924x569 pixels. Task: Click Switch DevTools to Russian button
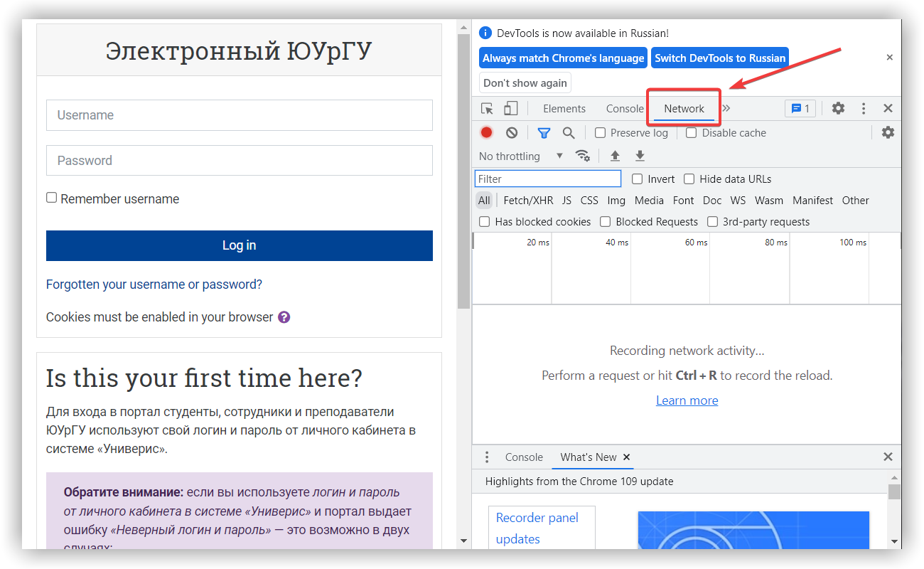(x=720, y=58)
